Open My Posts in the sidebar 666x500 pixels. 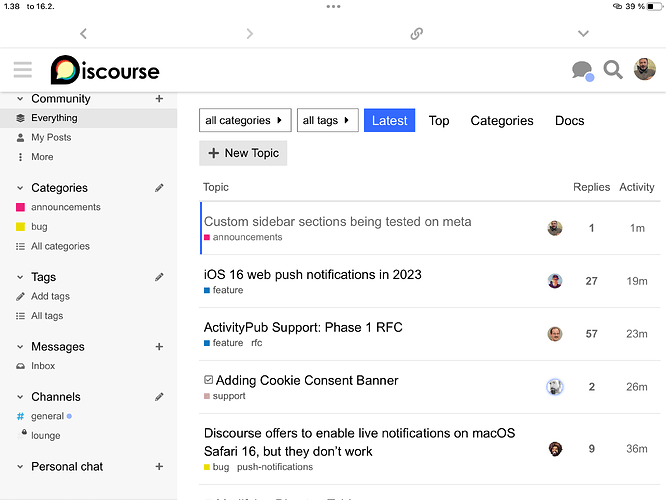[51, 138]
